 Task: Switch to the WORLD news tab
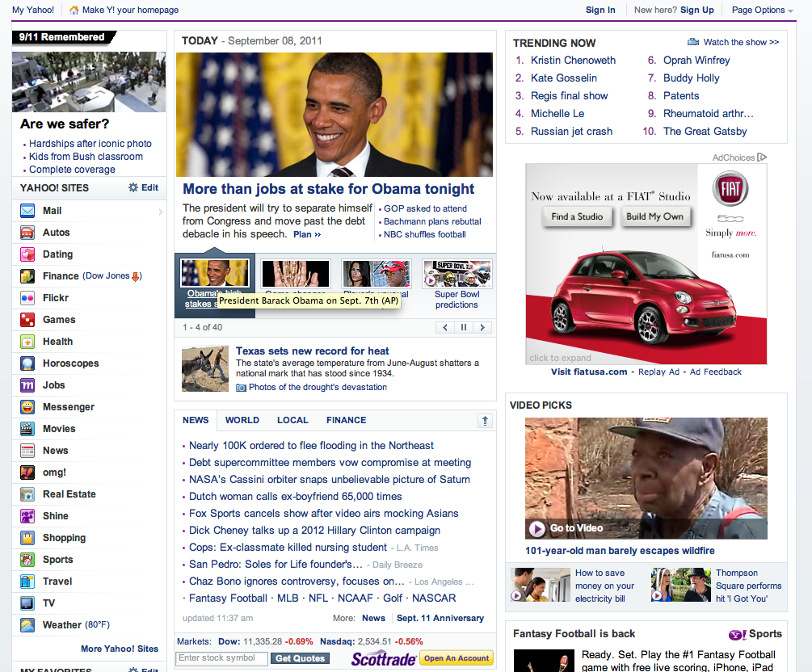coord(242,420)
